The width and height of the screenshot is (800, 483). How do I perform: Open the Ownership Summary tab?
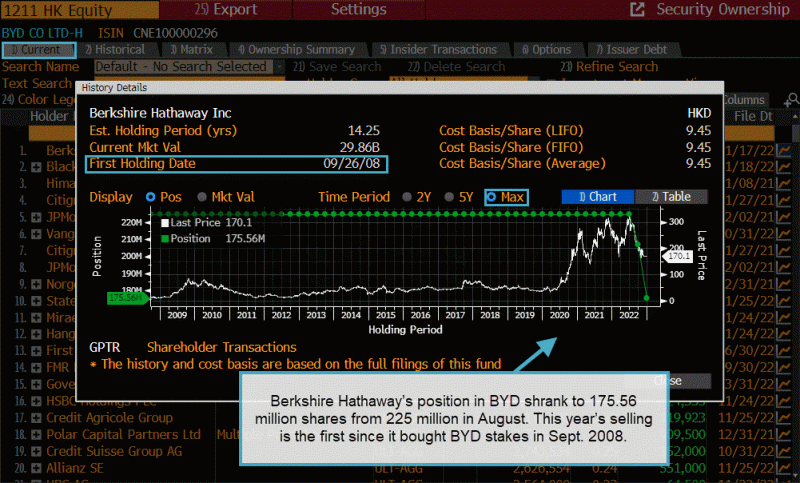coord(297,50)
